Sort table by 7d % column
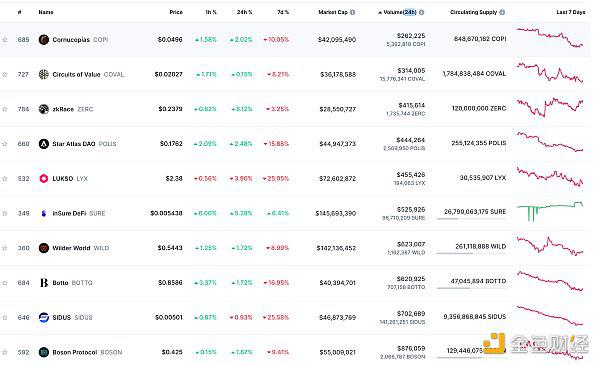The height and width of the screenshot is (365, 600). [283, 12]
